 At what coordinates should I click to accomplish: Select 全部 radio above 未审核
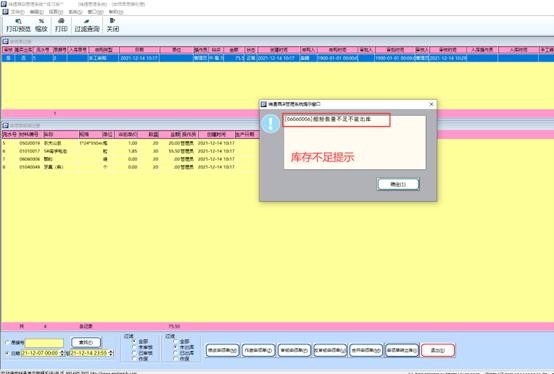click(x=134, y=342)
